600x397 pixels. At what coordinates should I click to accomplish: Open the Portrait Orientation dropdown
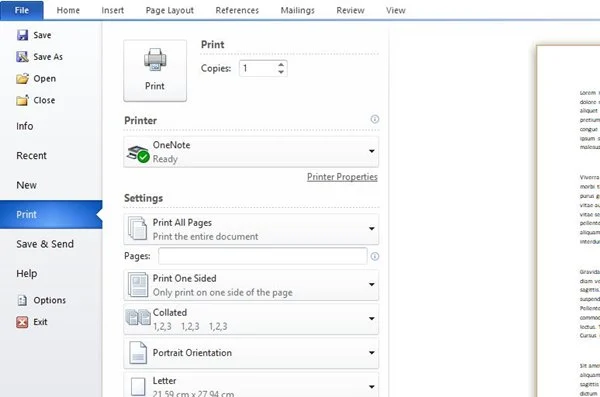click(372, 353)
